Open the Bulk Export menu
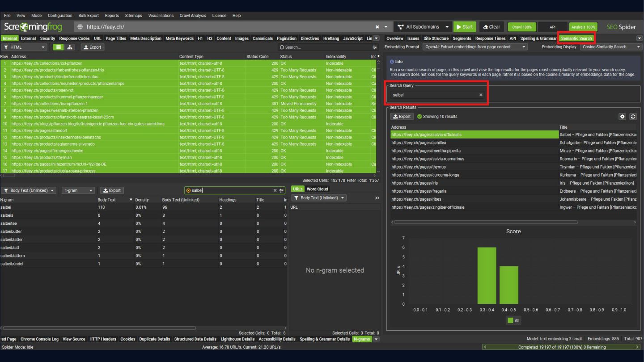Viewport: 644px width, 362px height. [x=89, y=16]
